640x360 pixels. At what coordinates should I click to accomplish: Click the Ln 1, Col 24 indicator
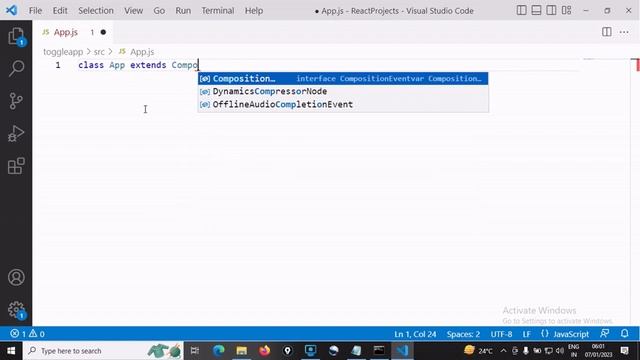tap(415, 334)
